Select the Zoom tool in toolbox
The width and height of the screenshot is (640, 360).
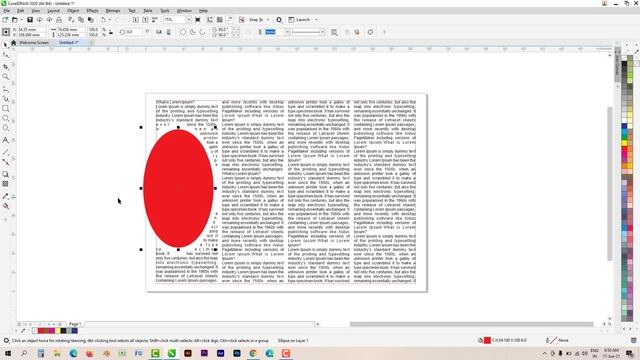(6, 77)
